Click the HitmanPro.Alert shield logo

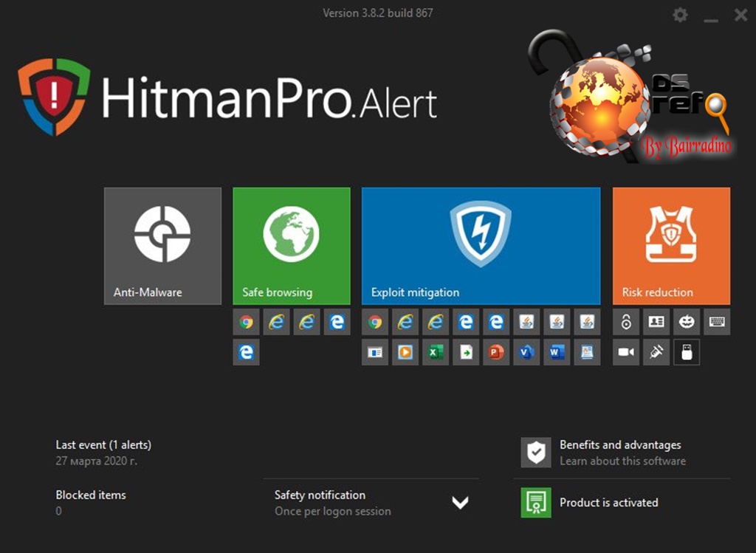coord(54,97)
